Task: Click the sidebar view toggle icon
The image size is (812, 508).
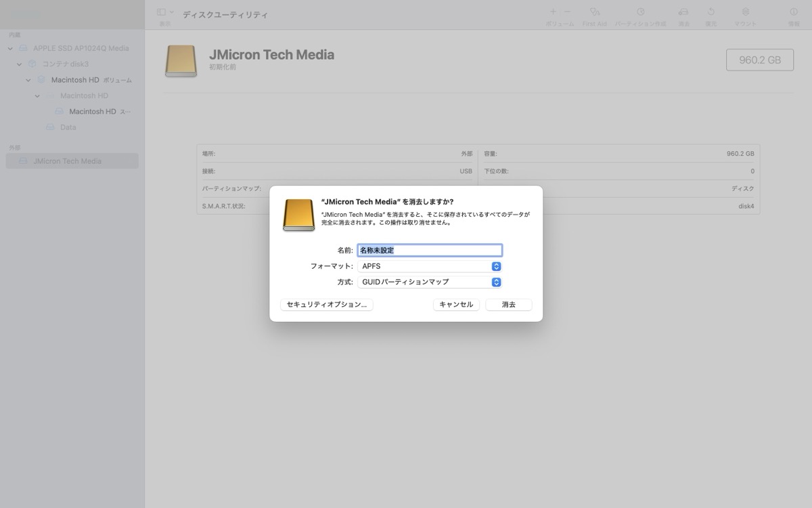Action: point(161,12)
